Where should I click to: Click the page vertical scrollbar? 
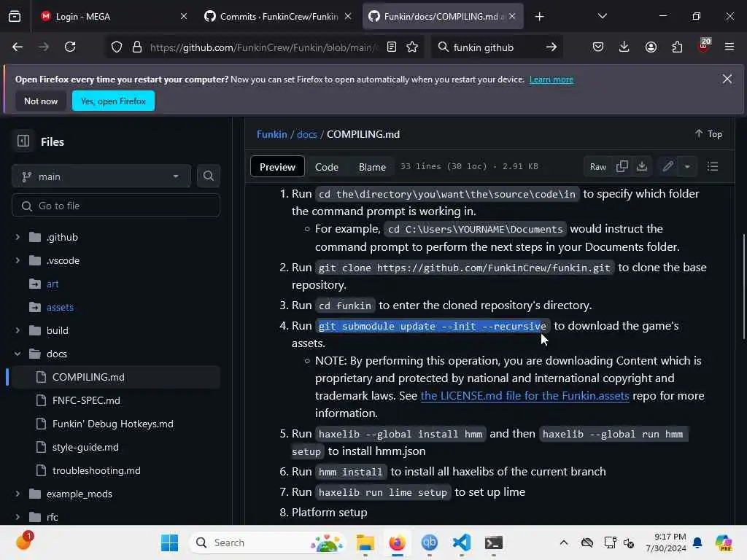point(743,287)
